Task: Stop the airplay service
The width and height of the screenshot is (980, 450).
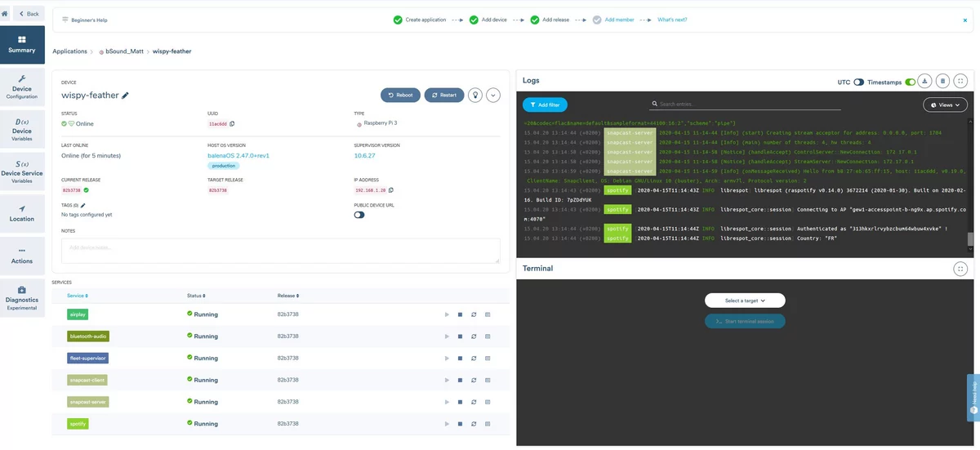Action: pos(460,314)
